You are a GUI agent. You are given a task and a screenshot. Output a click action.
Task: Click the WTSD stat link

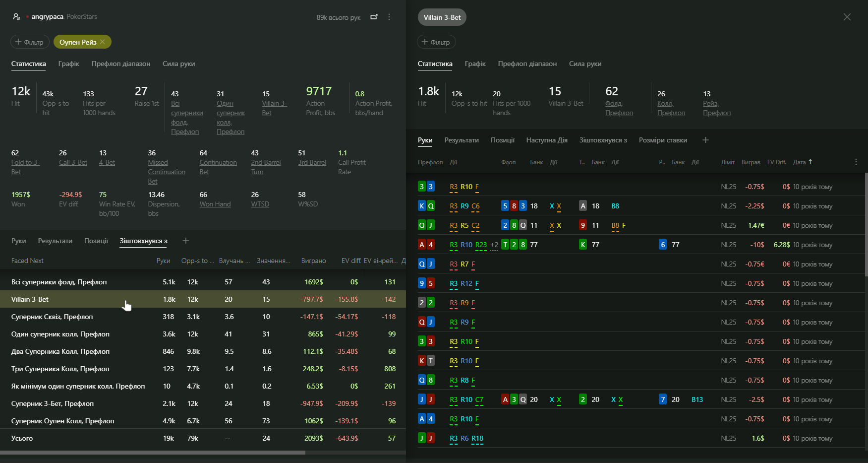tap(260, 204)
